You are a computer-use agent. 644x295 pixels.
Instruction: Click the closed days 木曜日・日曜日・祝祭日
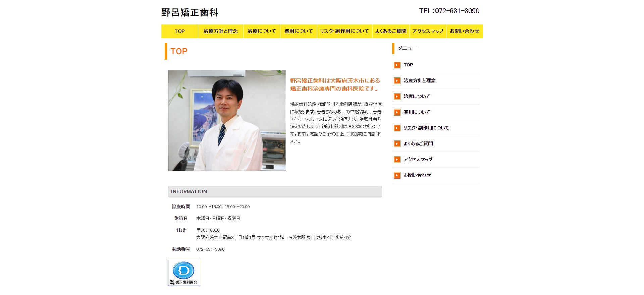point(218,219)
